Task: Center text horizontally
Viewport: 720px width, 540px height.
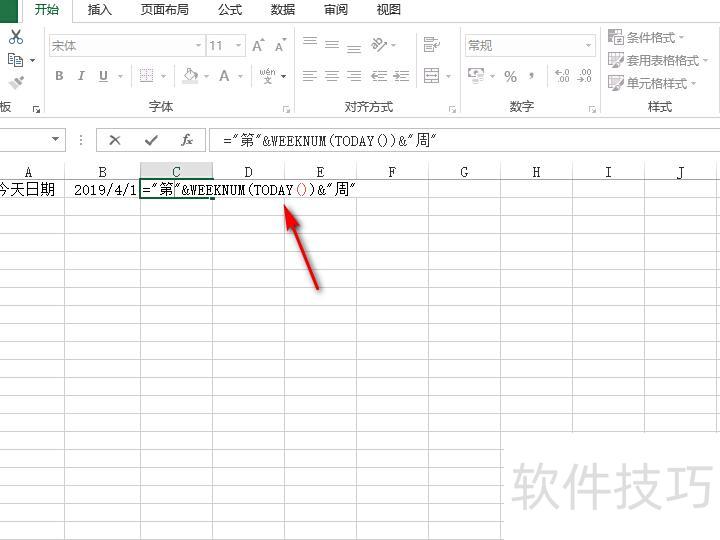Action: (x=332, y=76)
